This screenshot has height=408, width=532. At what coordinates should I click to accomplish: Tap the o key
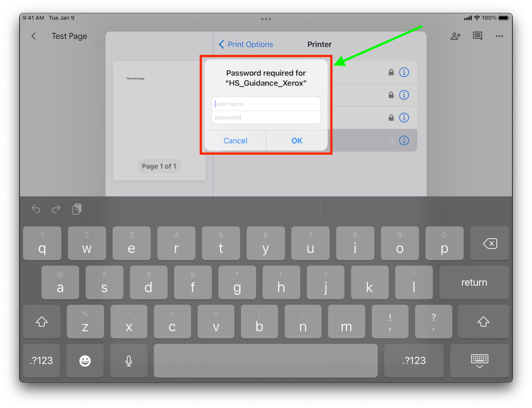click(400, 243)
